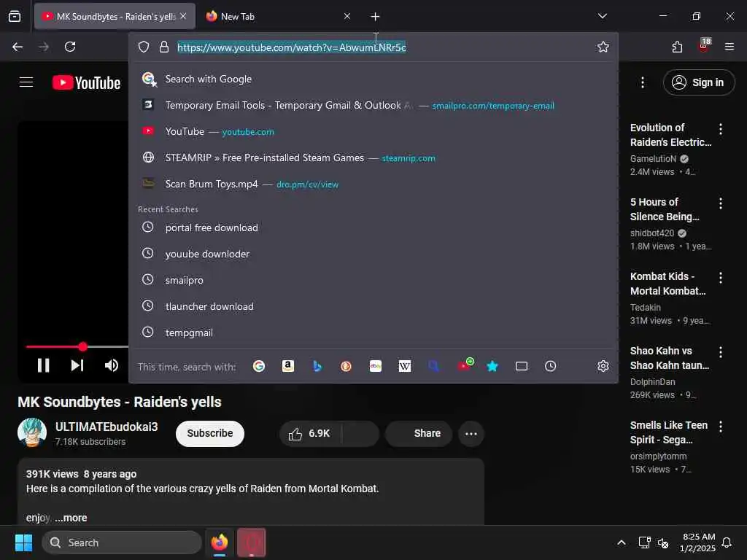Choose recent search tempgmail
The height and width of the screenshot is (560, 747).
pyautogui.click(x=373, y=332)
